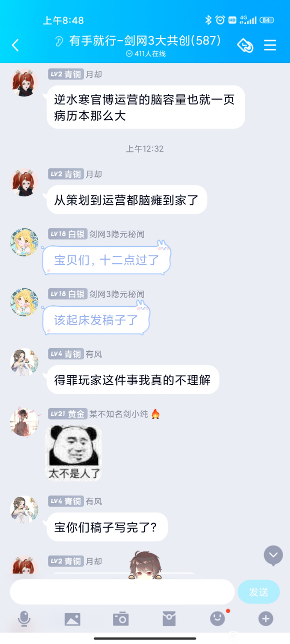Tap the link icon beside the menu
The width and height of the screenshot is (290, 644).
(245, 45)
